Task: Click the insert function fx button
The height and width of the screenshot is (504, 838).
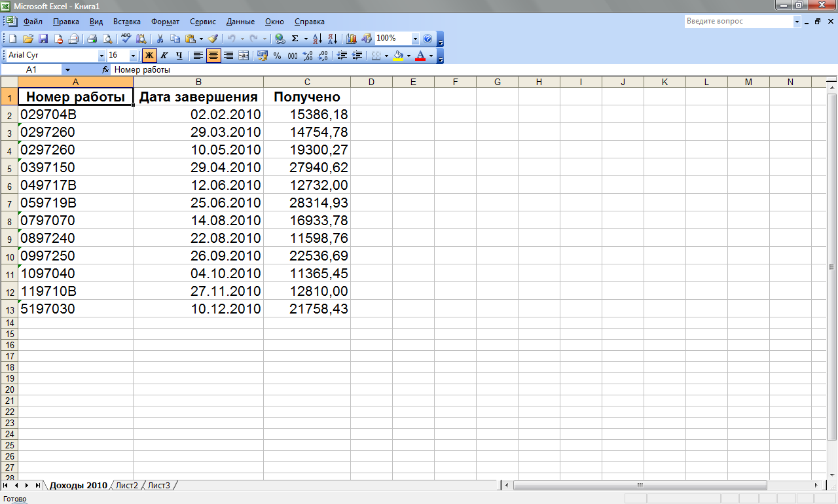Action: [105, 69]
